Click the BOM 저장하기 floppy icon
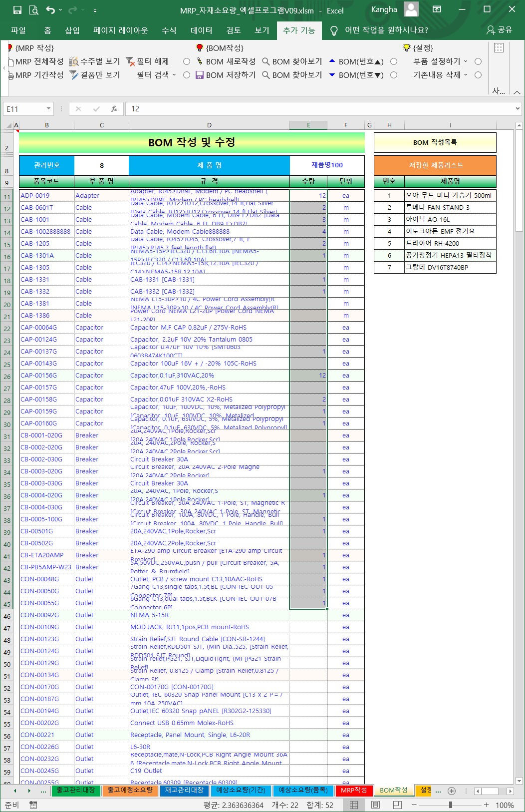525x812 pixels. coord(199,75)
